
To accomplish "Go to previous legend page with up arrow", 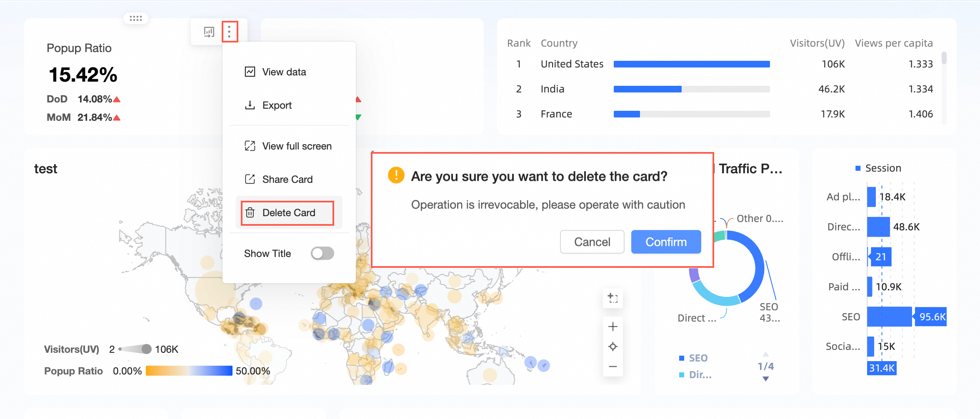I will point(765,354).
